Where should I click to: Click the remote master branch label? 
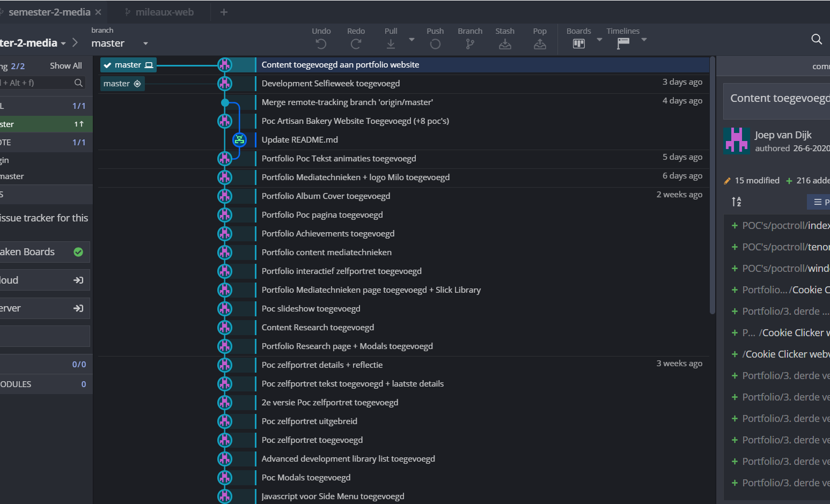(122, 84)
